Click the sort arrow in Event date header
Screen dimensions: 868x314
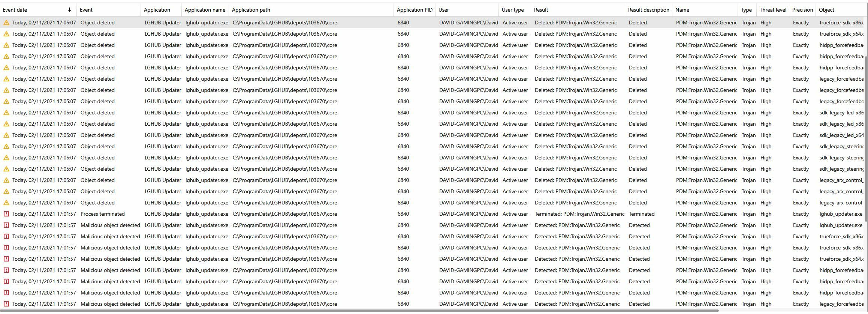[69, 10]
